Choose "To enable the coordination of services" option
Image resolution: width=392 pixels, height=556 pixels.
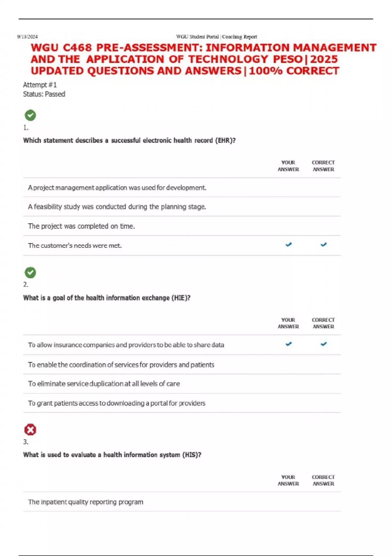(x=121, y=365)
